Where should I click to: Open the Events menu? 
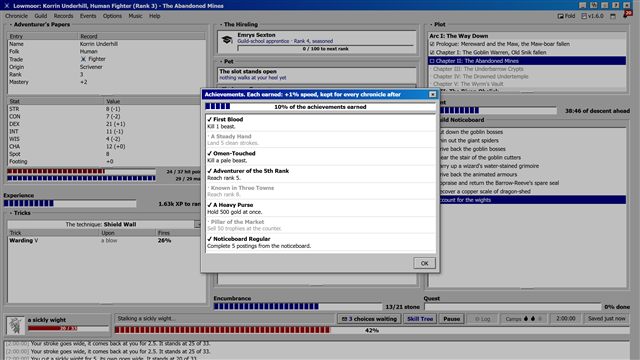click(x=88, y=16)
